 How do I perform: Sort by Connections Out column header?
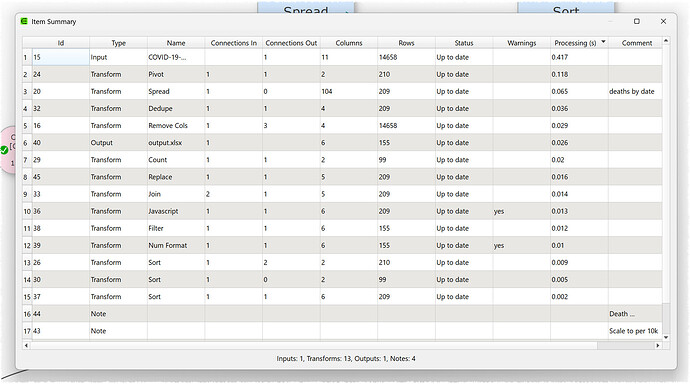(x=291, y=43)
